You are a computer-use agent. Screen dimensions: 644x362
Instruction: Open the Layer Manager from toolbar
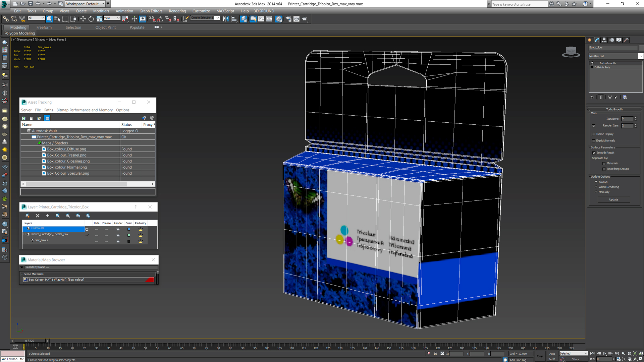244,19
